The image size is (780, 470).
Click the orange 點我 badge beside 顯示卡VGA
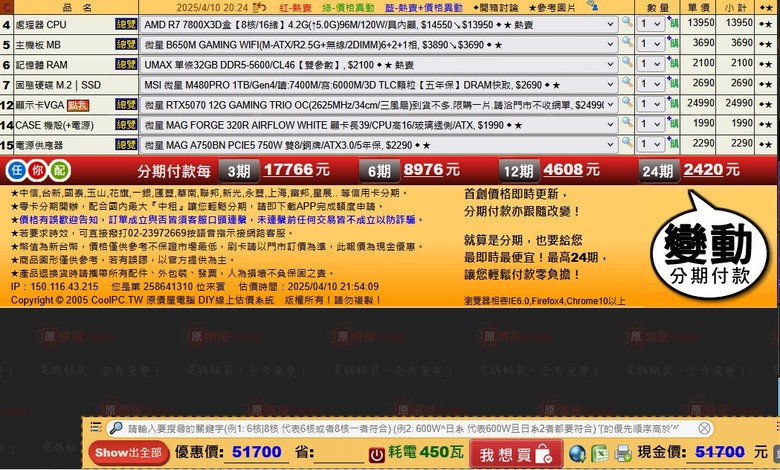[78, 105]
